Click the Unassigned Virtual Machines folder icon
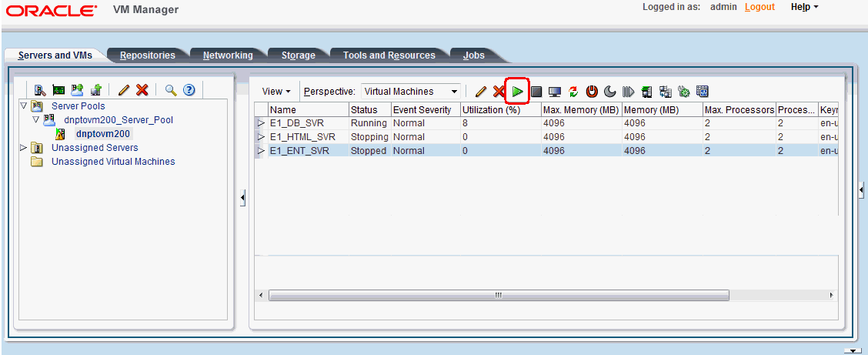 click(36, 162)
